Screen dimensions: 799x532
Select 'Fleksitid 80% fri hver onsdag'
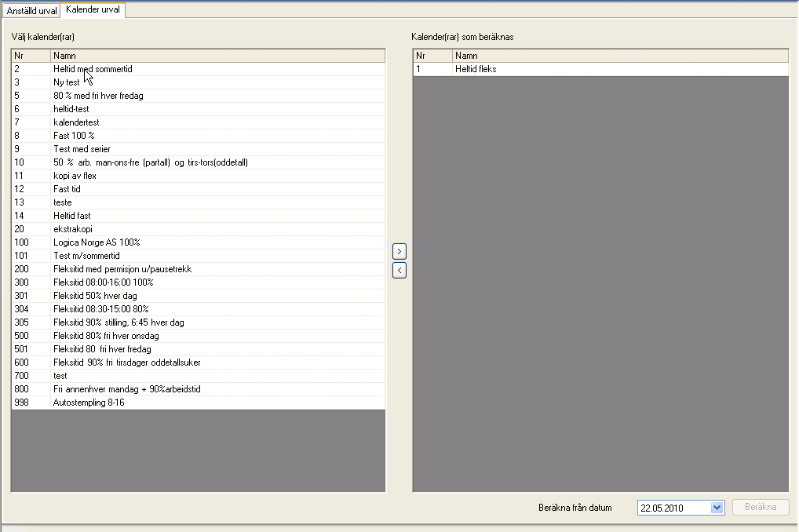tap(199, 335)
